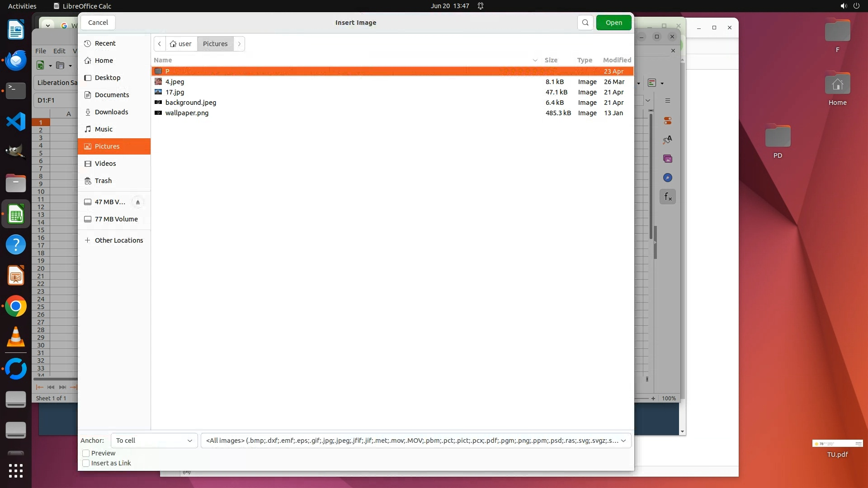
Task: Open the Trash location in the sidebar
Action: (x=103, y=181)
